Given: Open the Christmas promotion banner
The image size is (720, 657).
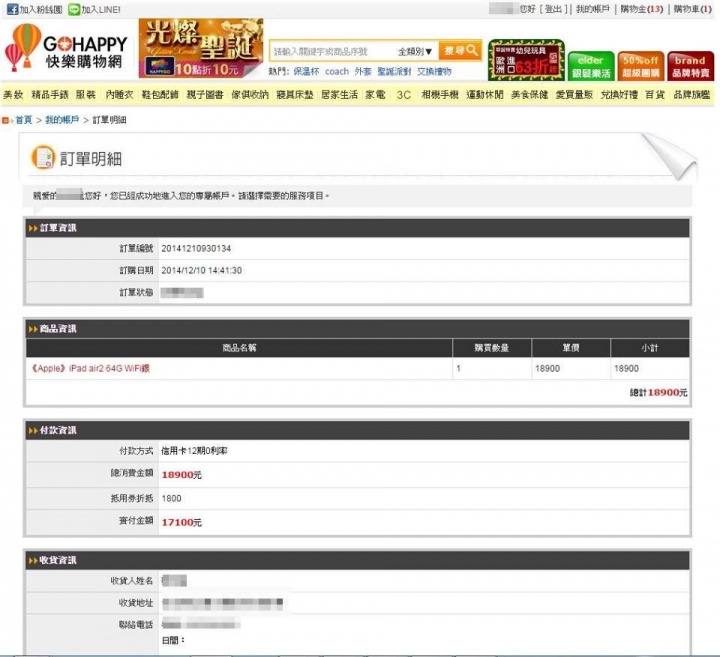Looking at the screenshot, I should 201,48.
